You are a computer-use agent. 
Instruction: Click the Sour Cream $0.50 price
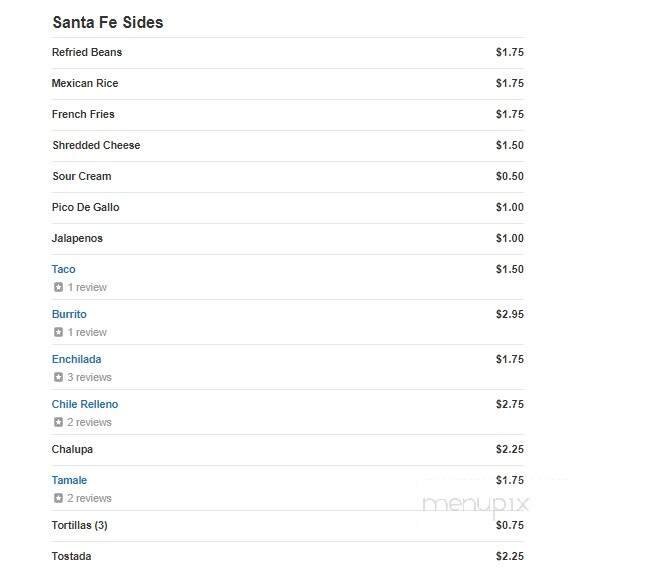point(509,176)
